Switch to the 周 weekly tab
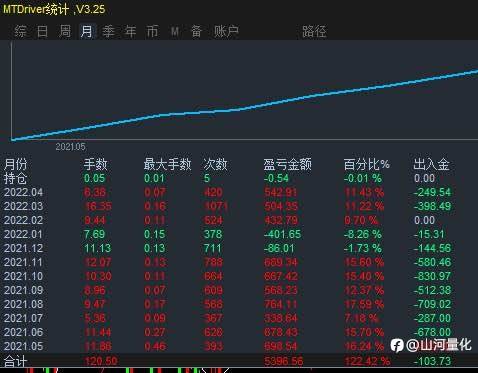The image size is (478, 373). coord(65,32)
